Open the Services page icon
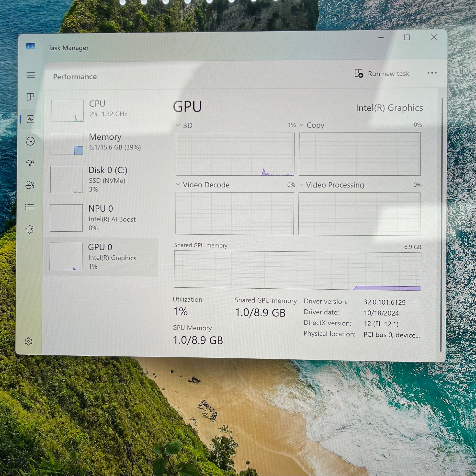 [x=29, y=229]
